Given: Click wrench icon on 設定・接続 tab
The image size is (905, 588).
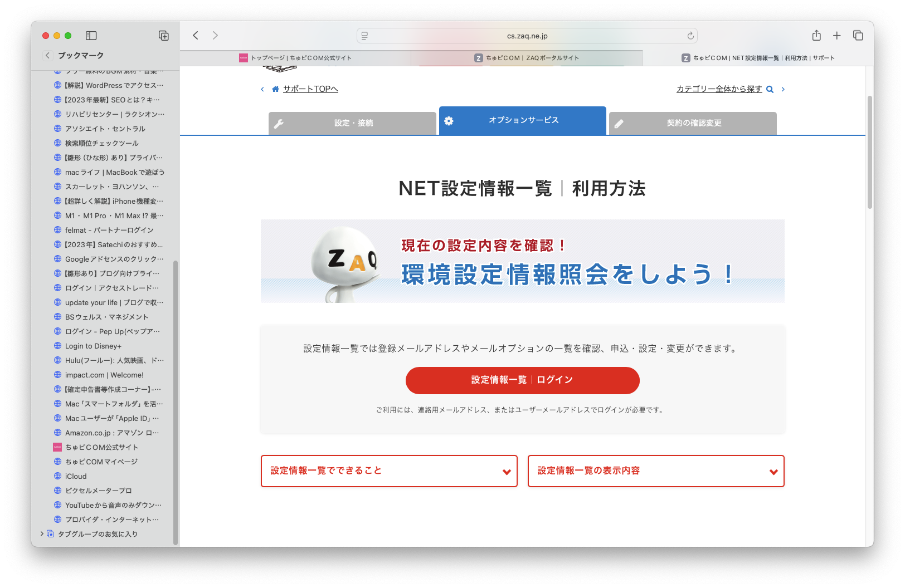Looking at the screenshot, I should (x=279, y=124).
